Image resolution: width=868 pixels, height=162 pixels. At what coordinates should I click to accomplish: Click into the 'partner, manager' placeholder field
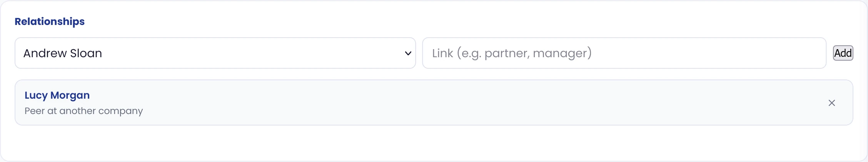pyautogui.click(x=624, y=53)
